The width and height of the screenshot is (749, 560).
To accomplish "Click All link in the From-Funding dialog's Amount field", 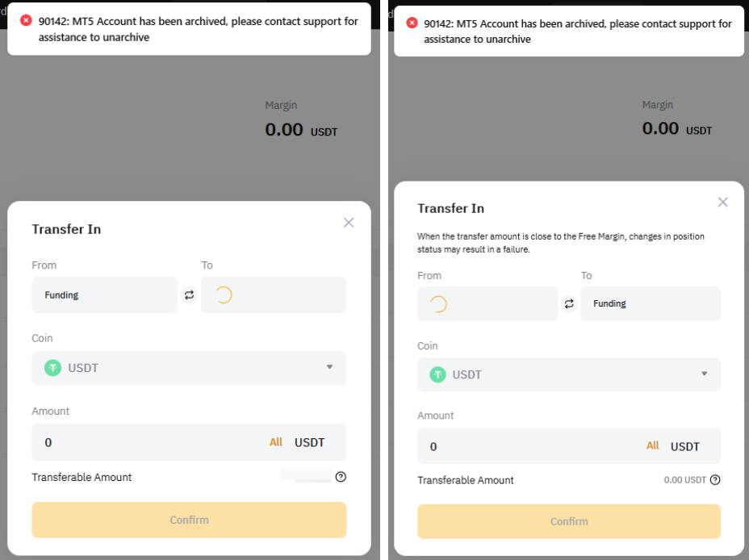I will pos(276,442).
